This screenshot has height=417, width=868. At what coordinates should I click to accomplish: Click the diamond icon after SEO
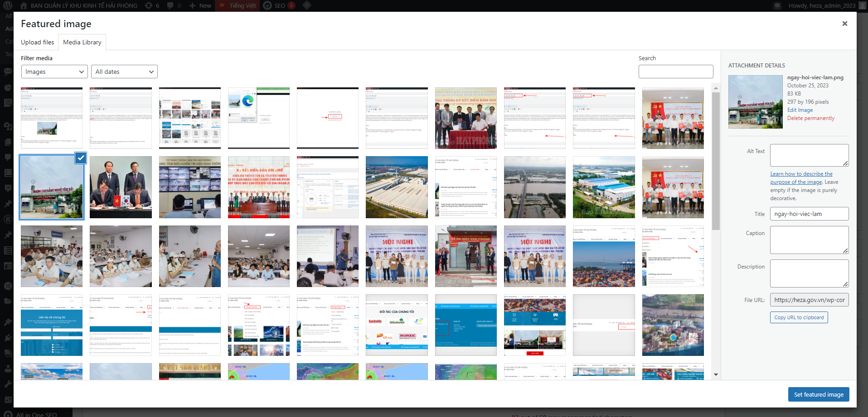tap(307, 5)
